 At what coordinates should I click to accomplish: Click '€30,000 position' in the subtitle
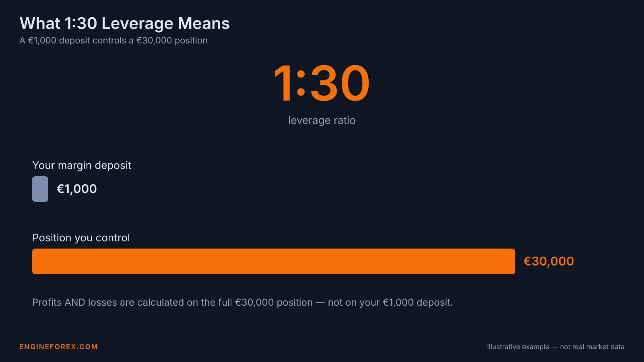(172, 41)
